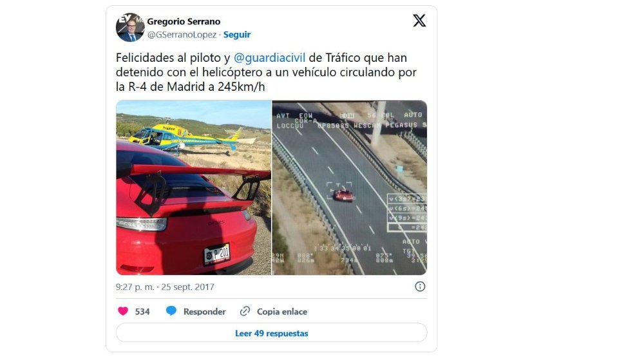Click the blue reply bubble icon

click(x=171, y=311)
